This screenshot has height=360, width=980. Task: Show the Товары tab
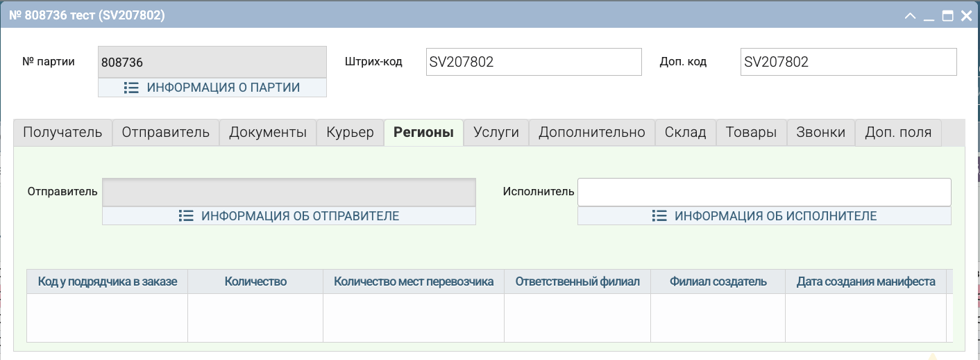752,132
